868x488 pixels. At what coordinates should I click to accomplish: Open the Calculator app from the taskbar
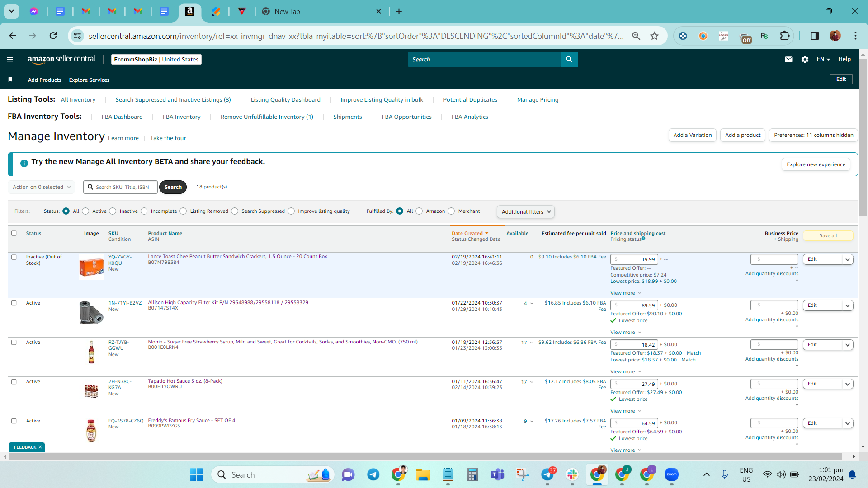click(473, 474)
